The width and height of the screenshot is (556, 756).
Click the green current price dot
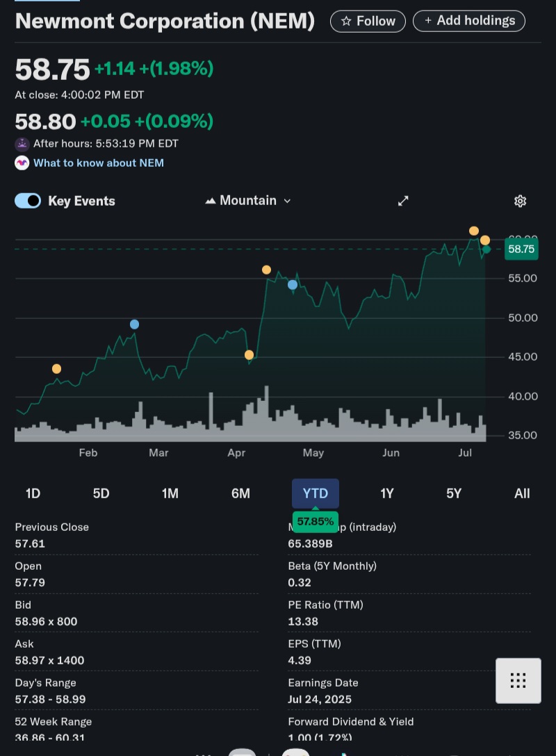tap(486, 249)
